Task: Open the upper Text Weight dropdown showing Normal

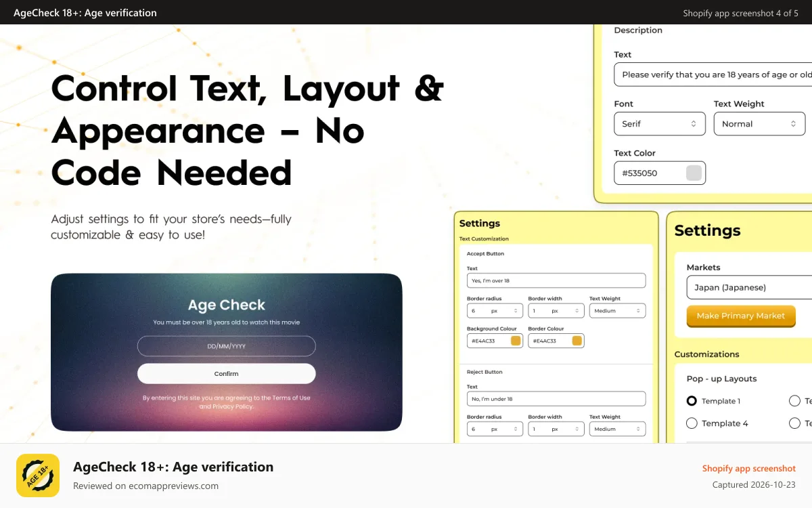Action: click(x=759, y=124)
